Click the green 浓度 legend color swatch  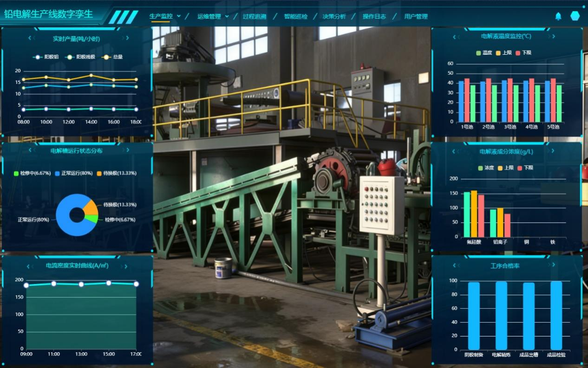tap(480, 168)
